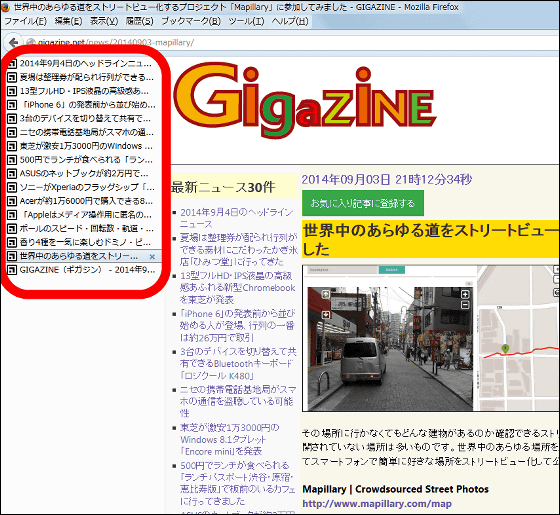This screenshot has height=515, width=560.
Task: Open the 編集(E) menu
Action: click(x=68, y=21)
